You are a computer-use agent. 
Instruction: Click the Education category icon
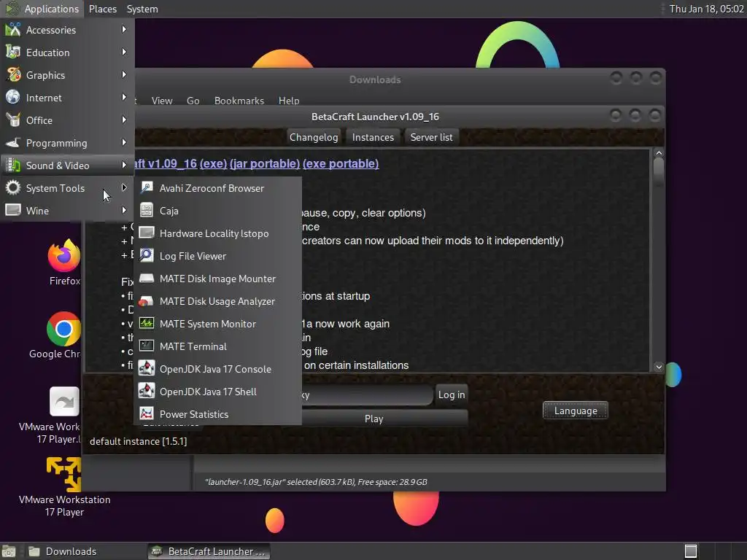click(13, 52)
